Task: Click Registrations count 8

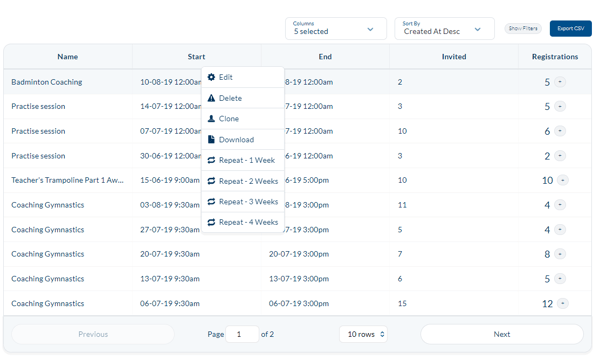Action: (547, 254)
